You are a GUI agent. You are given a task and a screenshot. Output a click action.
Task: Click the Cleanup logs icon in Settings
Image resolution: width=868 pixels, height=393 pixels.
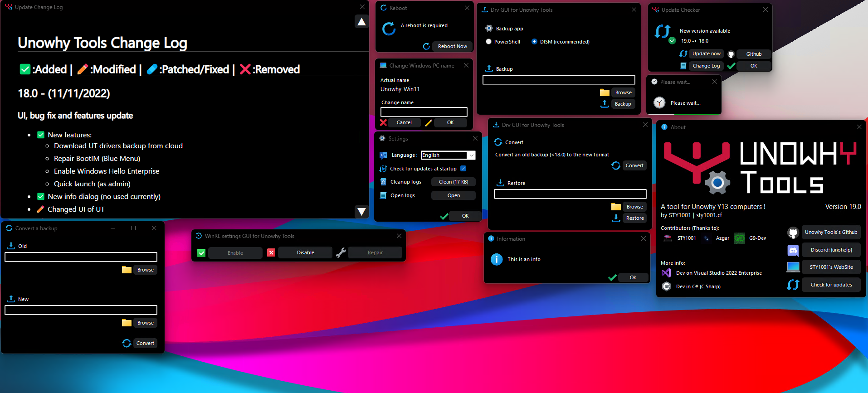[383, 182]
